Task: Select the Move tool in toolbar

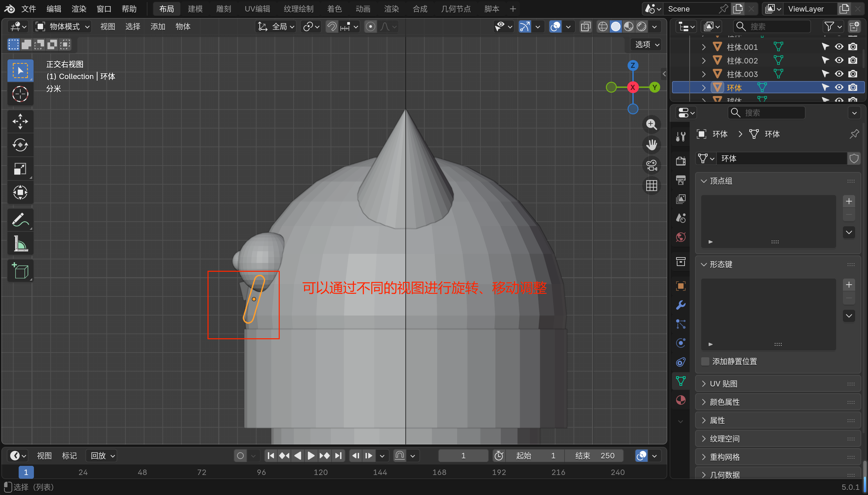Action: click(20, 121)
